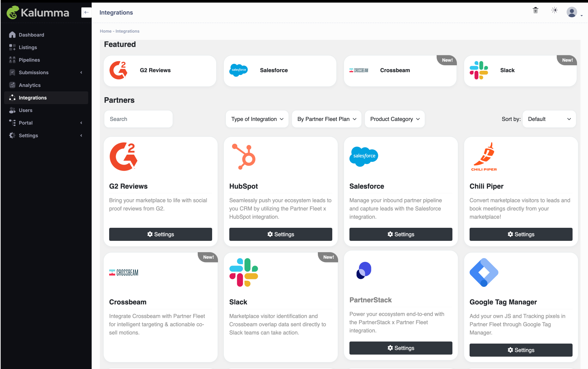
Task: Click the Settings gear icon in sidebar
Action: [x=12, y=135]
